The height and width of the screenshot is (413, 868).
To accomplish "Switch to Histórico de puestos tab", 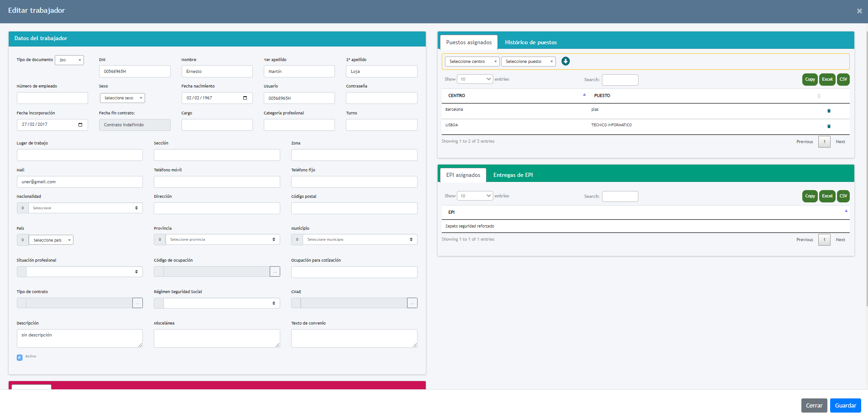I will coord(531,42).
